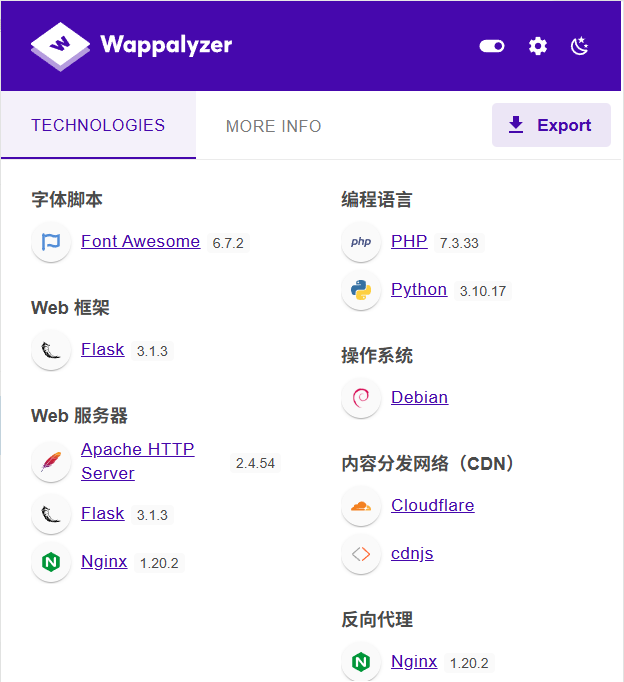Open the Apache HTTP Server link
624x682 pixels.
pyautogui.click(x=137, y=461)
